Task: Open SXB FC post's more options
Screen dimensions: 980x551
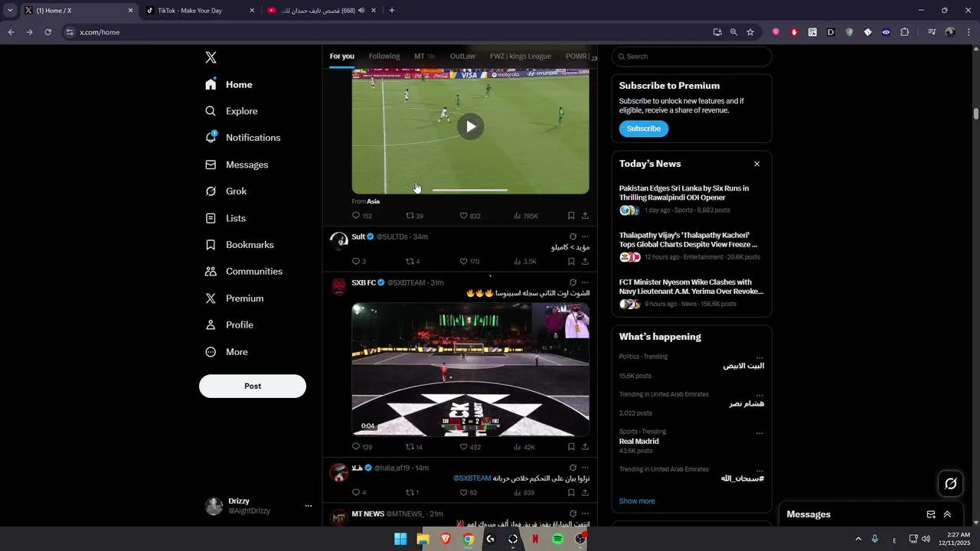Action: (585, 282)
